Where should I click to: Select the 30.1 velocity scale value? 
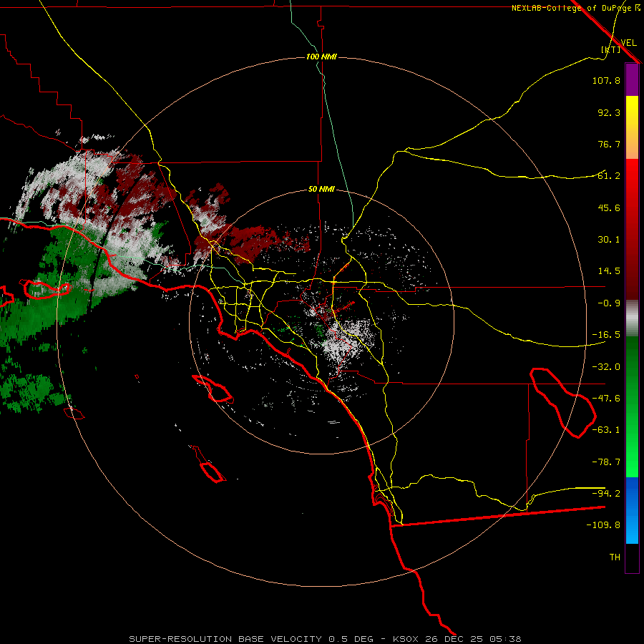(x=609, y=240)
